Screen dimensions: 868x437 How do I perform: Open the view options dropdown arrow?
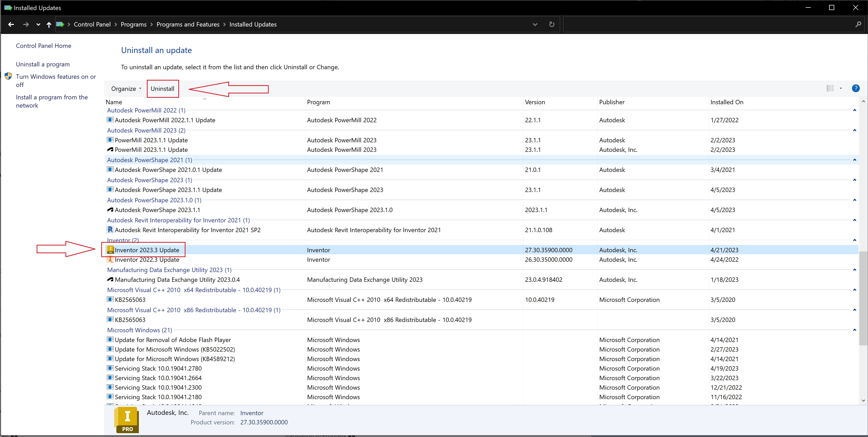(x=841, y=89)
